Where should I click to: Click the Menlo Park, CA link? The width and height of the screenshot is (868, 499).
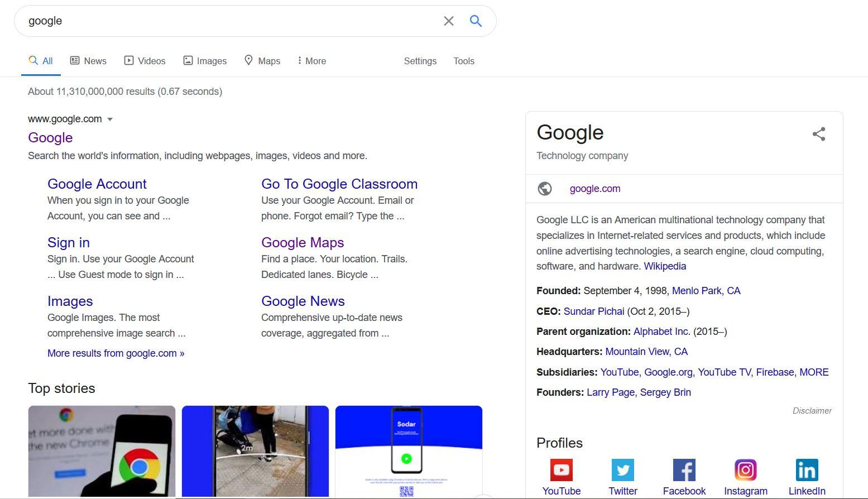pyautogui.click(x=706, y=291)
